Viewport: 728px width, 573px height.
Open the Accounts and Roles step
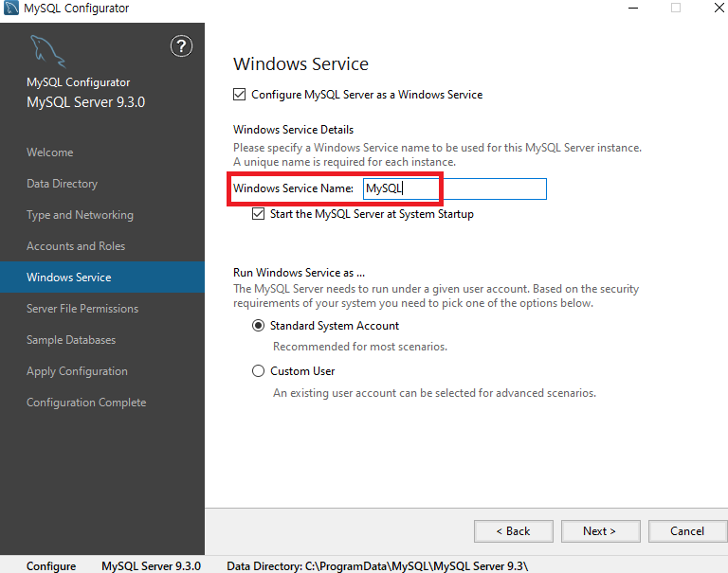point(76,246)
